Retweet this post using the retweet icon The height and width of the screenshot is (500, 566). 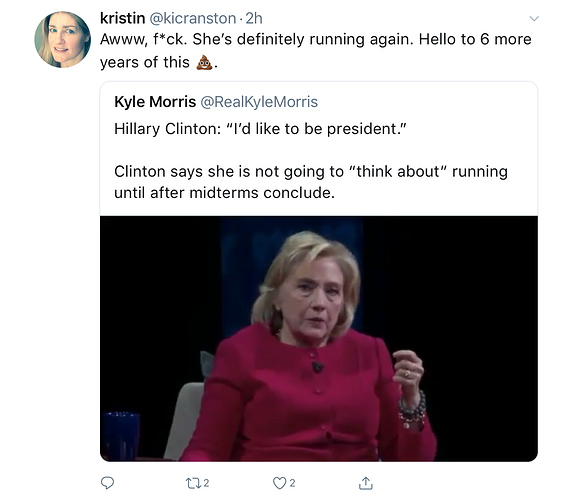pos(192,483)
